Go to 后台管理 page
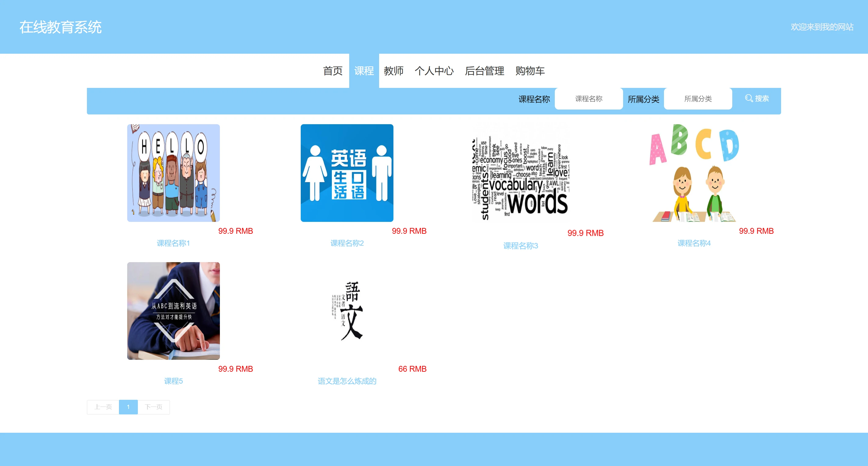 pyautogui.click(x=484, y=71)
